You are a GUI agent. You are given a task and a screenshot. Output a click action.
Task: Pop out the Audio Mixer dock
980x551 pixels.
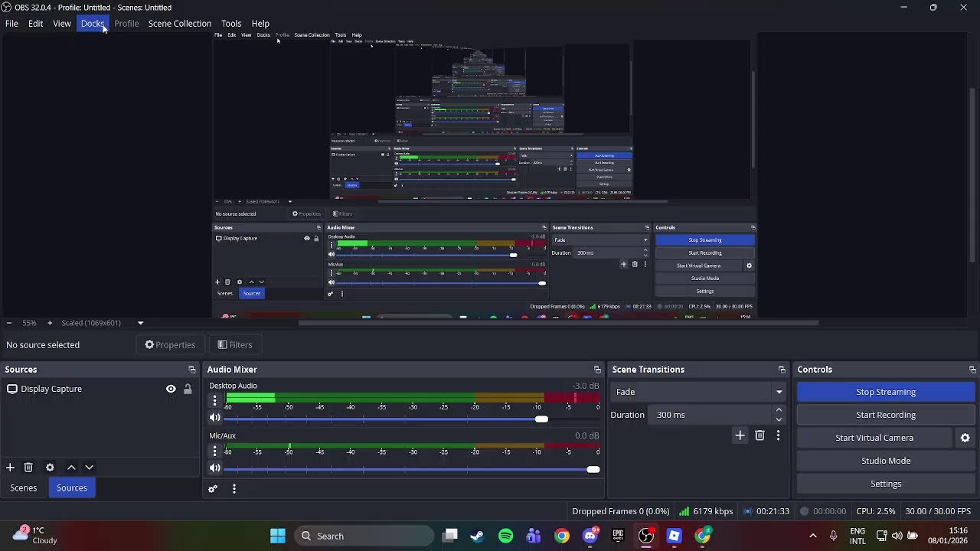pos(597,370)
